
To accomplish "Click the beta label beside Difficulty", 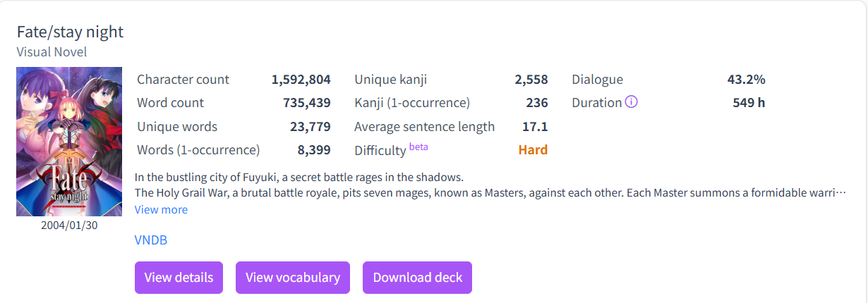I will click(x=418, y=147).
